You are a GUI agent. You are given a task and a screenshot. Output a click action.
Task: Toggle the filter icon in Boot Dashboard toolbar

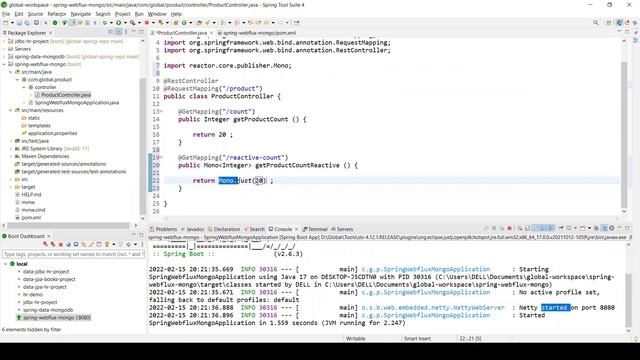click(120, 244)
